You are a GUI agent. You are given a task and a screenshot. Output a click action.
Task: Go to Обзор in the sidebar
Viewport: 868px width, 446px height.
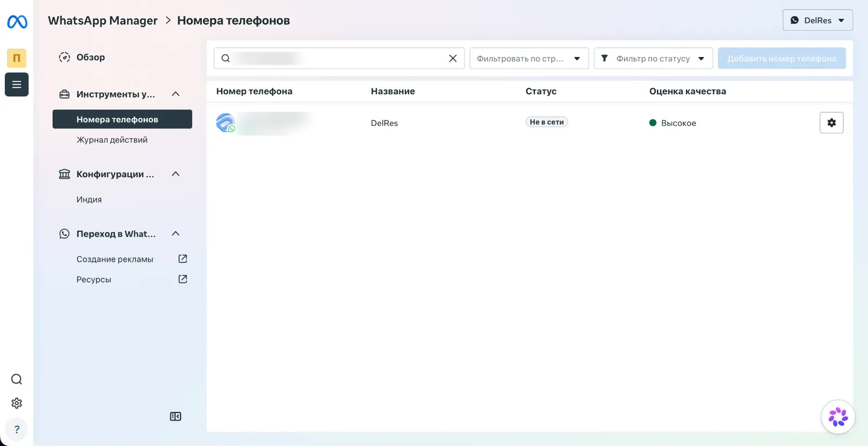click(x=91, y=57)
